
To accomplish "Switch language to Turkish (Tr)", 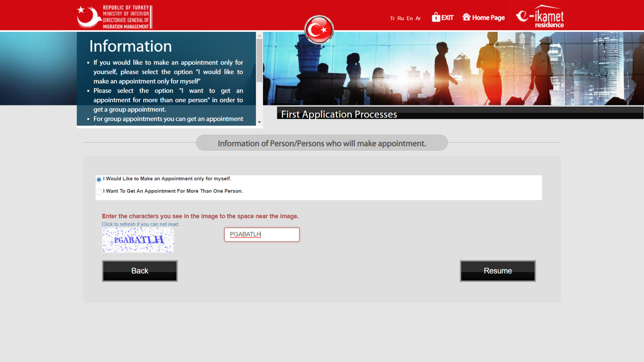I will [392, 19].
